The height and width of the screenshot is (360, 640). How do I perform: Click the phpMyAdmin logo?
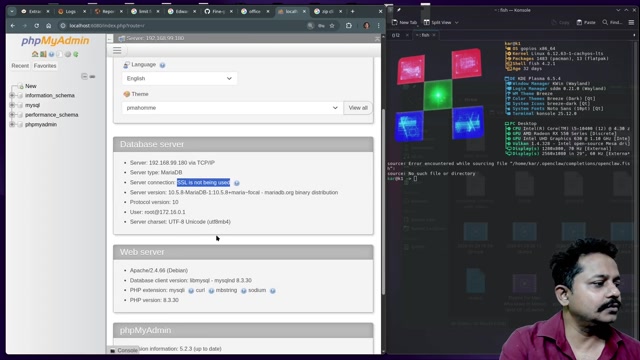[x=55, y=40]
